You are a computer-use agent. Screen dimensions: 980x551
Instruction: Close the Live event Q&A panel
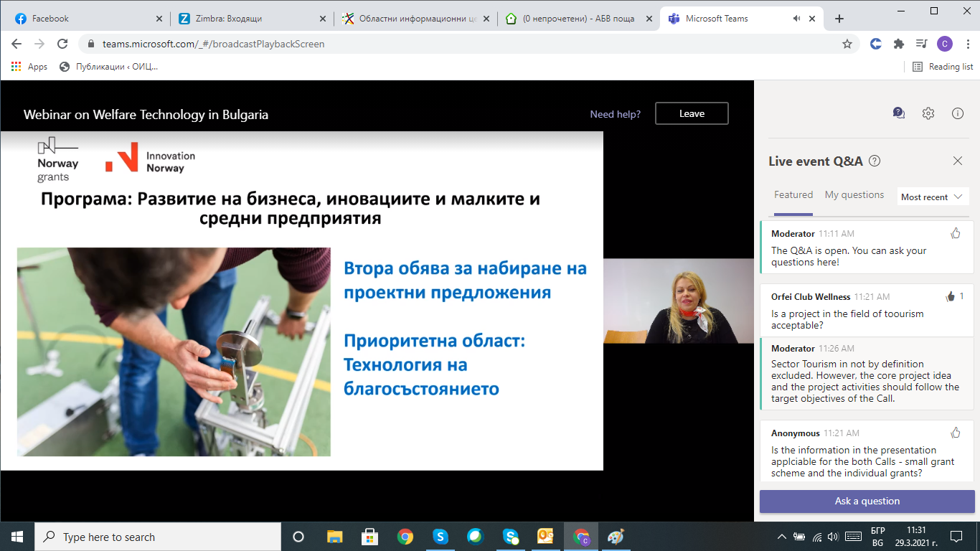coord(958,161)
